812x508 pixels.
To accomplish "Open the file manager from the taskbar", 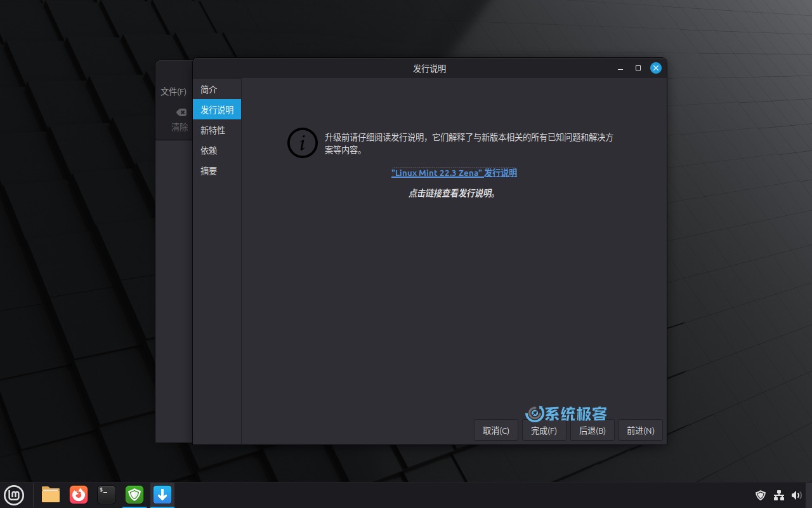I will point(50,494).
